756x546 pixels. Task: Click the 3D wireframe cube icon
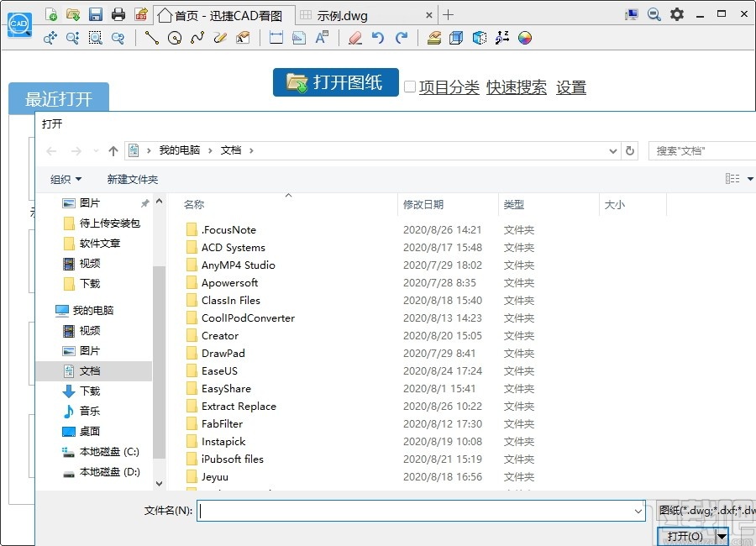coord(456,38)
